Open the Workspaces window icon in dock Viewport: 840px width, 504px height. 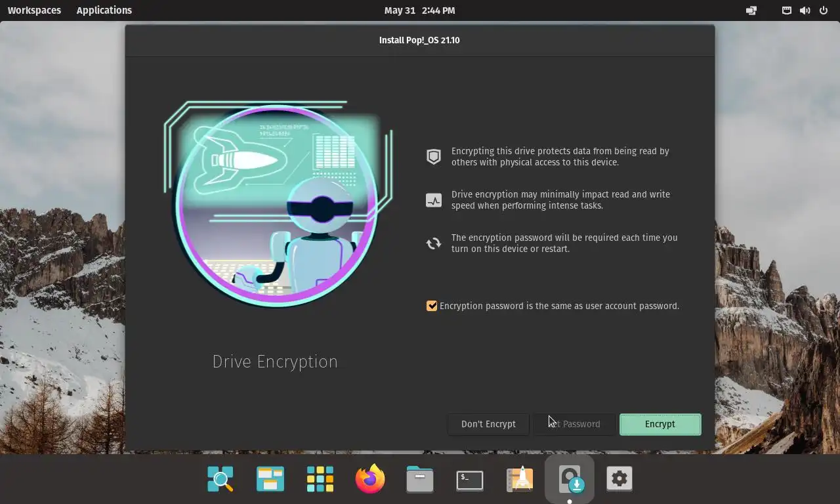270,479
